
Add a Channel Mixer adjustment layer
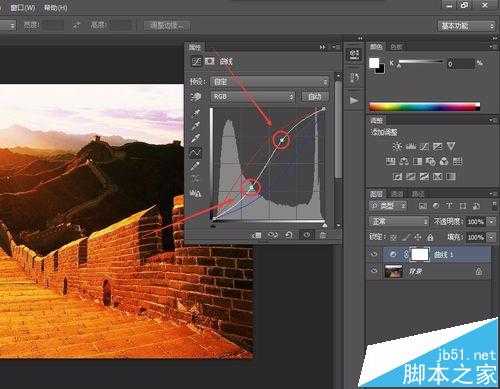point(444,161)
